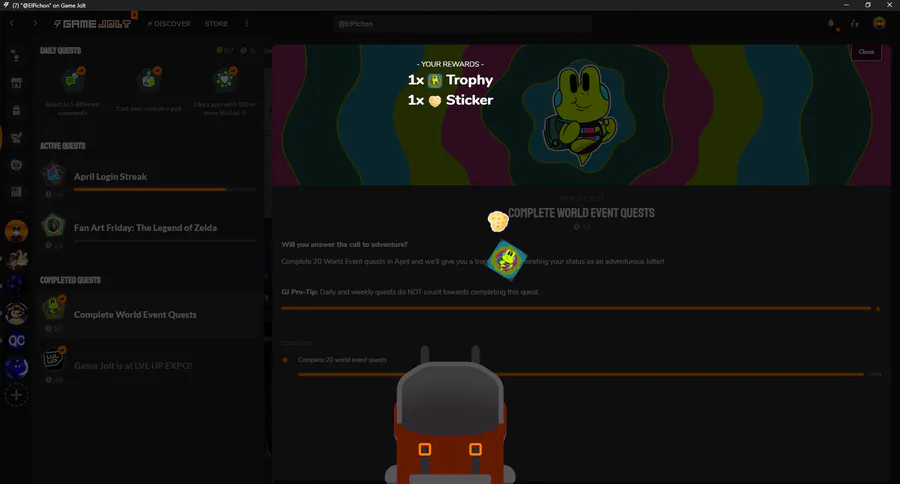Click 'Will you answer the call to adventure?' text
The height and width of the screenshot is (484, 900).
tap(344, 245)
